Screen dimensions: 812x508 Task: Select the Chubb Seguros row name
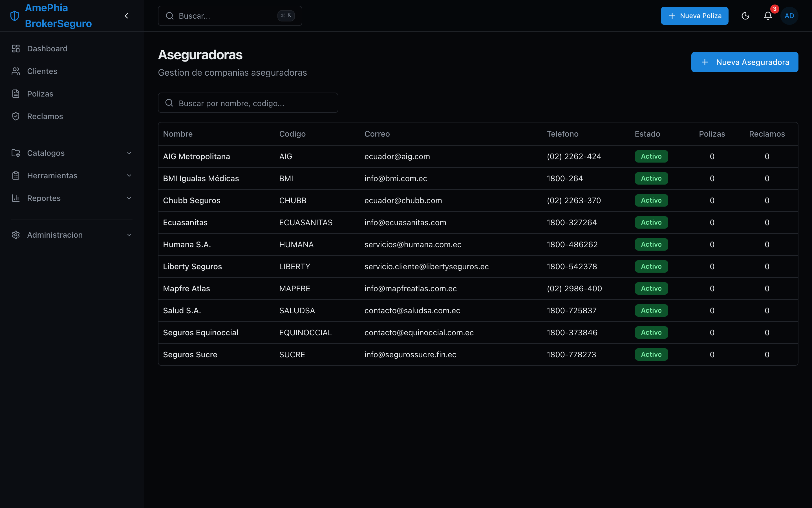click(192, 200)
